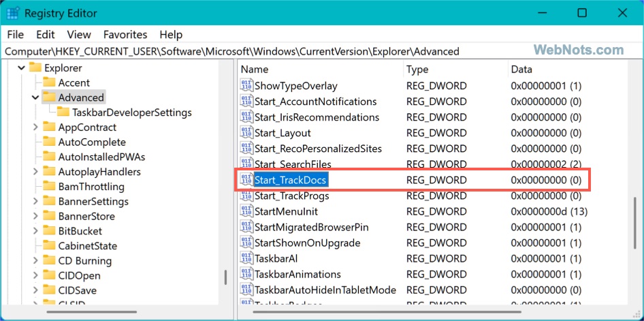Select the StartShownOnUpgrade value name
The image size is (644, 321).
(307, 243)
